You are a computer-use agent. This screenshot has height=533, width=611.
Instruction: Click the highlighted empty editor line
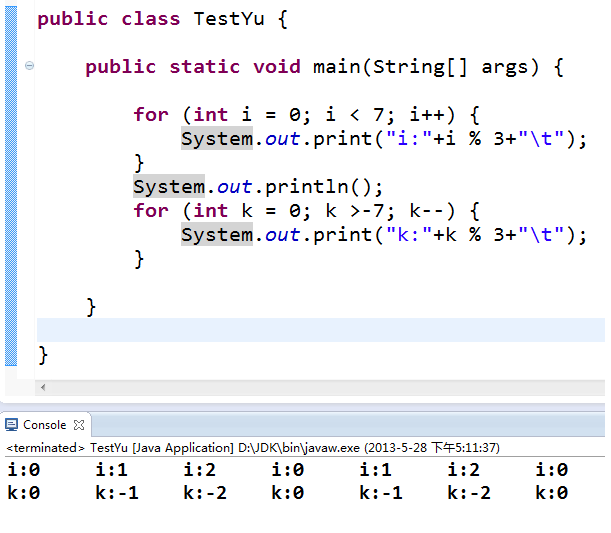coord(321,330)
